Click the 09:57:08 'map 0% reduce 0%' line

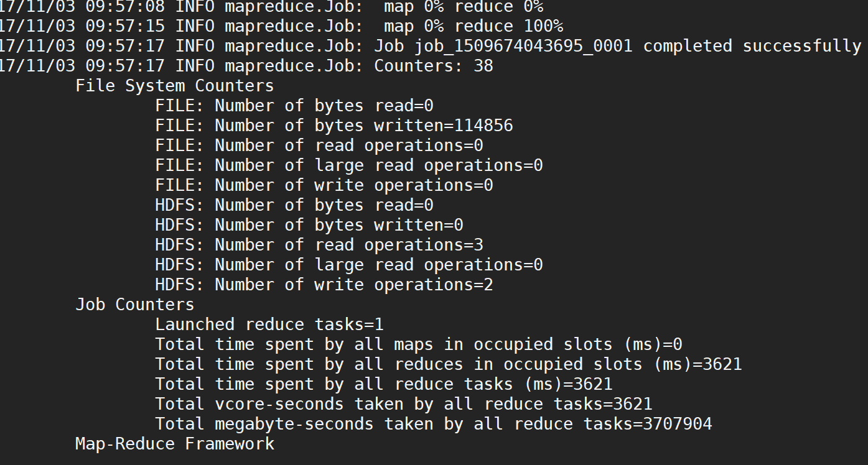(271, 7)
